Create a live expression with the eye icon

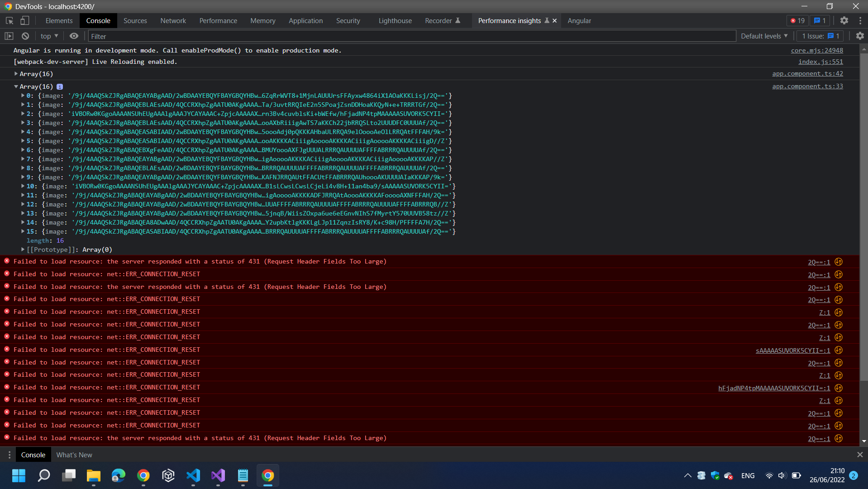[74, 36]
